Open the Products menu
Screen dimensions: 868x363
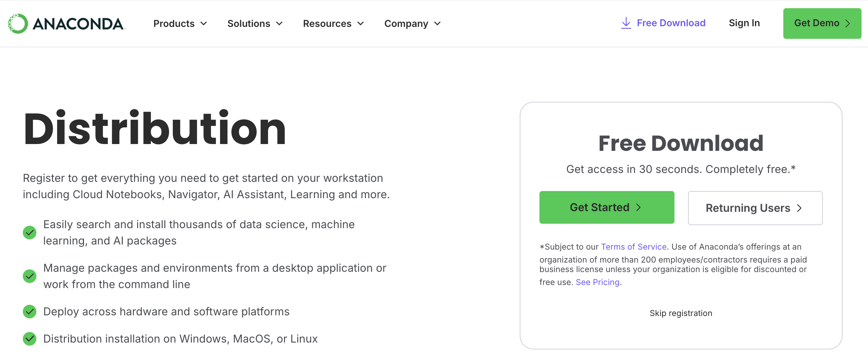coord(180,23)
